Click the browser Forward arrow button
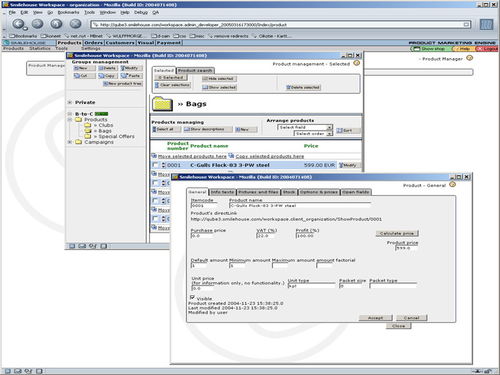 pyautogui.click(x=37, y=24)
